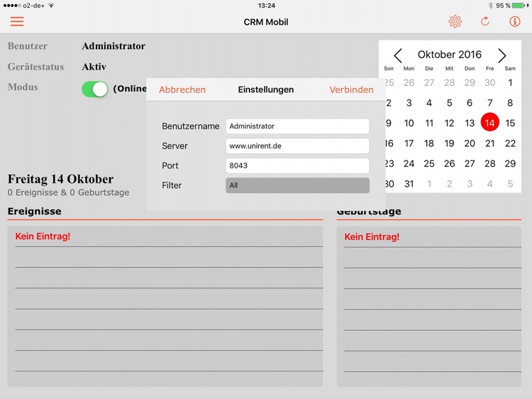The width and height of the screenshot is (532, 399).
Task: Tap the o2-de+ carrier label
Action: 33,6
